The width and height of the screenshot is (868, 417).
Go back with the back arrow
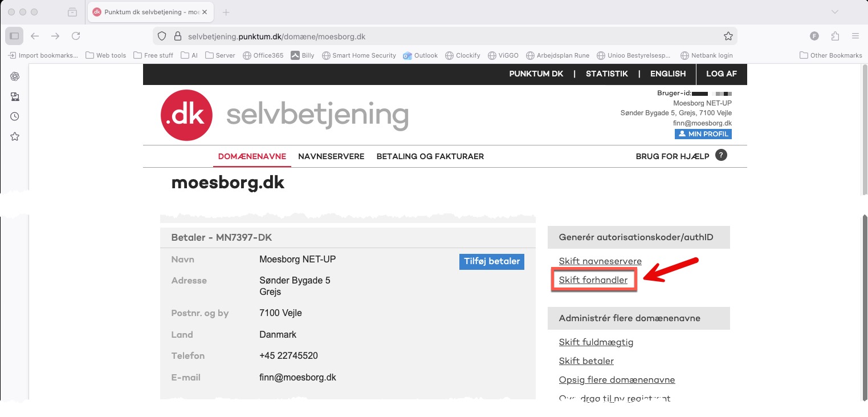click(35, 36)
